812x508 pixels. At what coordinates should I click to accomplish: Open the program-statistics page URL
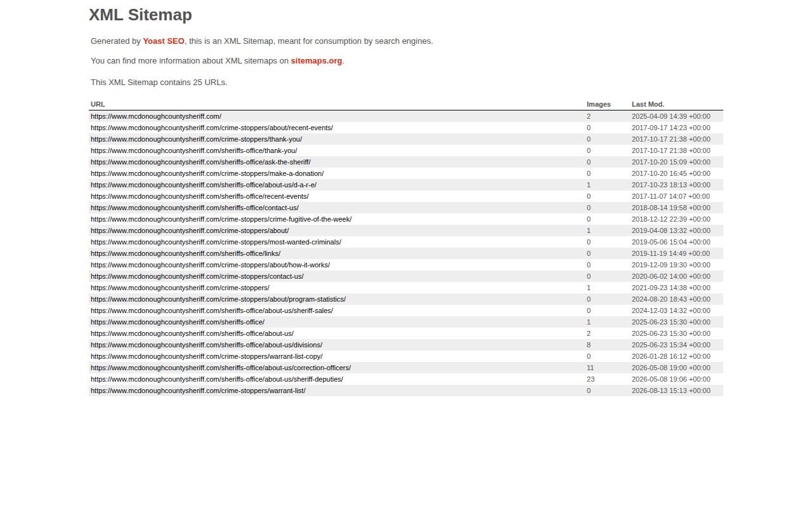pyautogui.click(x=218, y=299)
